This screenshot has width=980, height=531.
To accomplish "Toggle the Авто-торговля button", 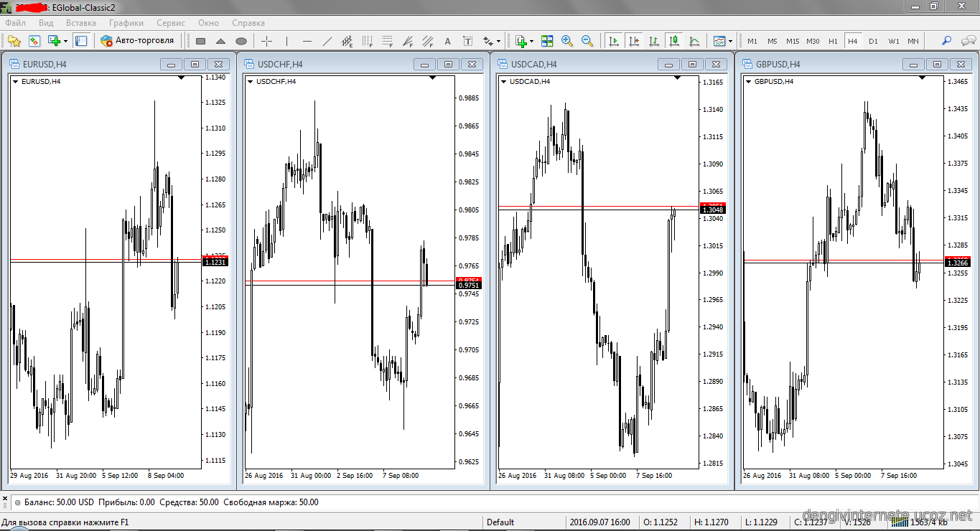I will [138, 41].
